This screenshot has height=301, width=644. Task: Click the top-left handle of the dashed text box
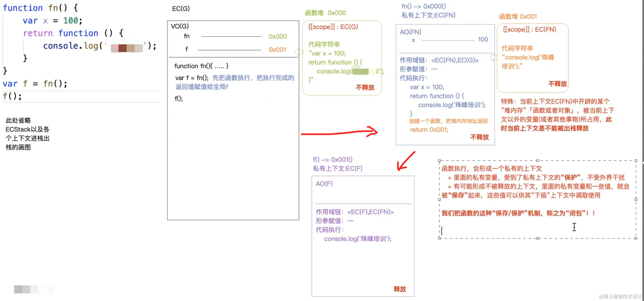(439, 161)
